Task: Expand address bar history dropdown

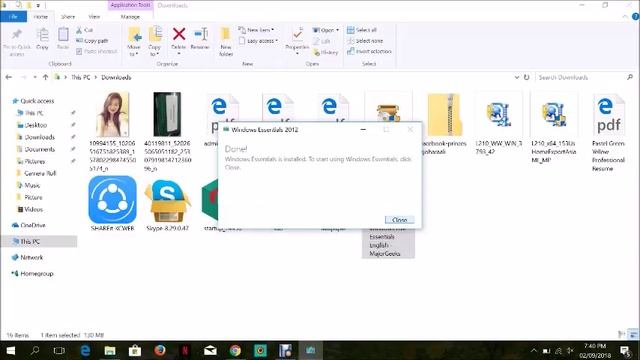Action: 517,77
